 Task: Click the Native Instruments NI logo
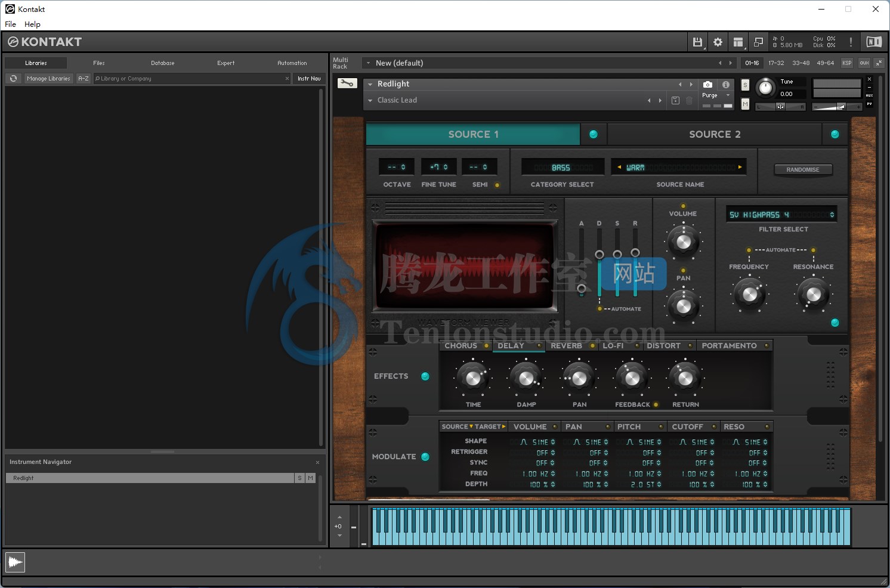coord(874,42)
